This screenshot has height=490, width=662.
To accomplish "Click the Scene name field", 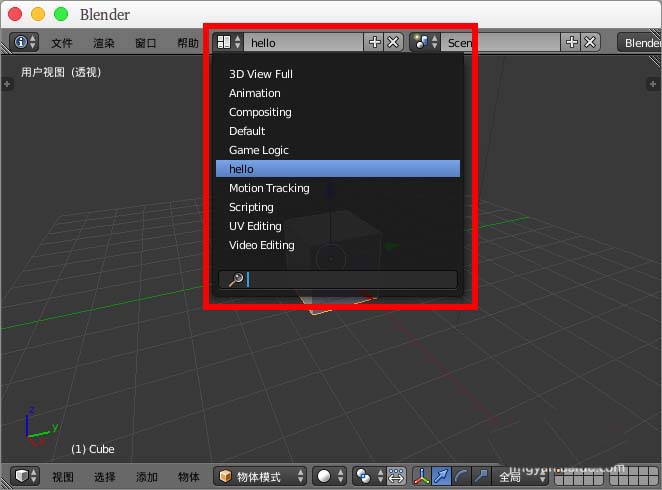I will coord(501,42).
